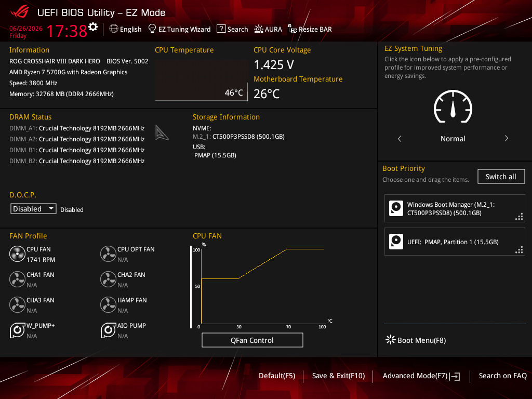
Task: Click the Search question-mark icon
Action: (221, 29)
